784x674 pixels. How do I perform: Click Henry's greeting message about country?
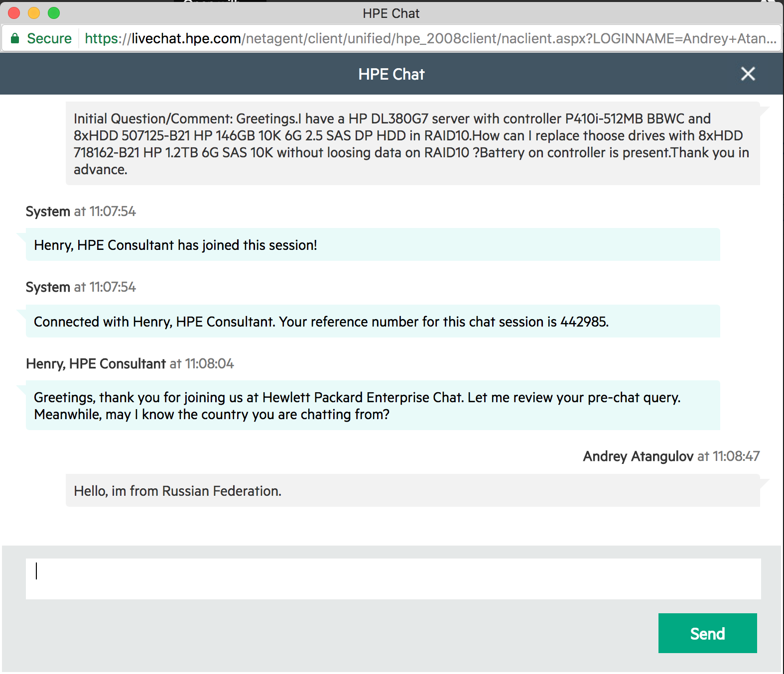[x=373, y=405]
